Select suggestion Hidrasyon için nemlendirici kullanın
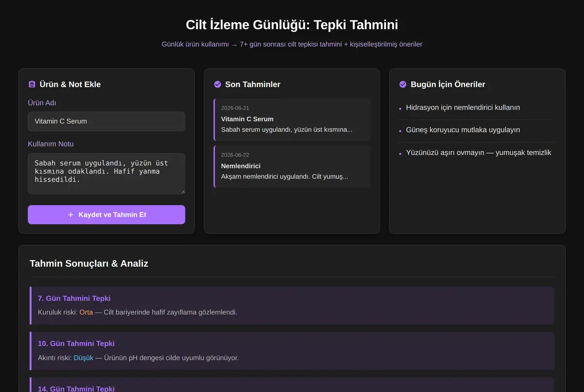 pos(463,107)
